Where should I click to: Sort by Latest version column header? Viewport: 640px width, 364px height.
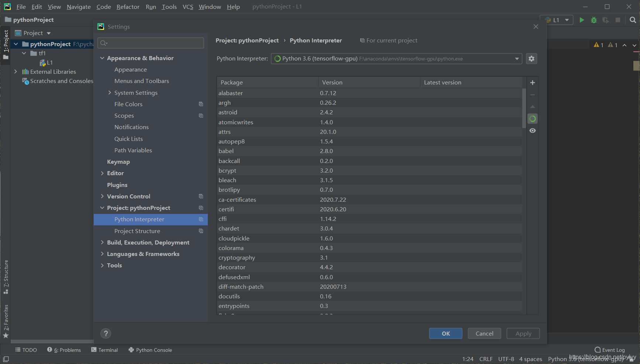(471, 82)
